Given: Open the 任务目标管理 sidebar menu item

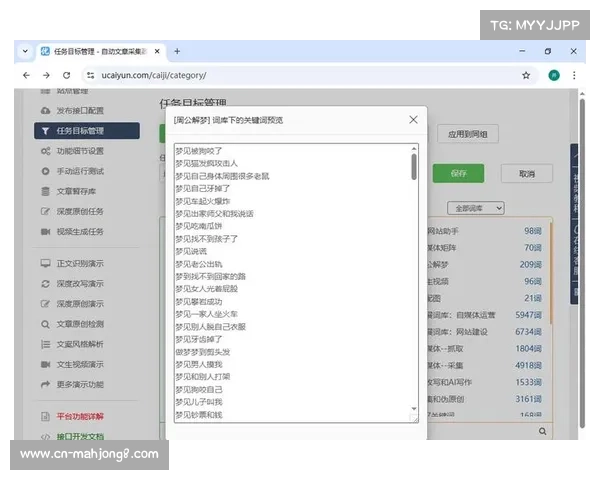Looking at the screenshot, I should (79, 131).
